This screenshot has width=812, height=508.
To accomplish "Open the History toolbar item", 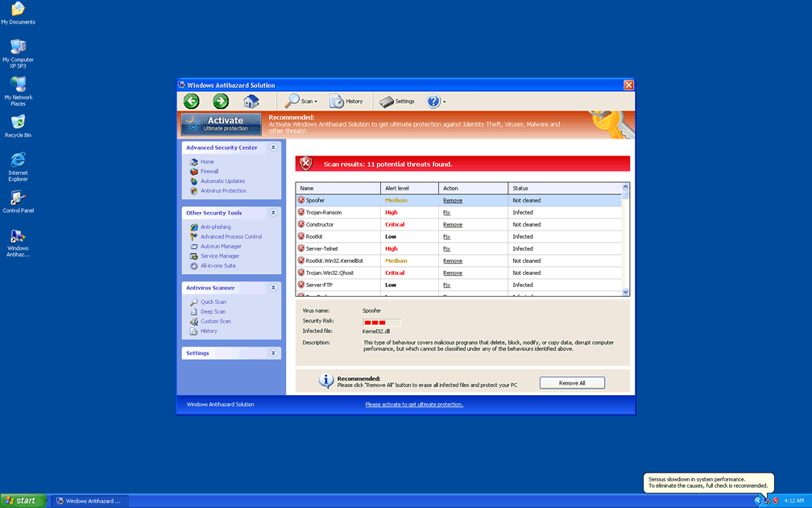I will 346,101.
